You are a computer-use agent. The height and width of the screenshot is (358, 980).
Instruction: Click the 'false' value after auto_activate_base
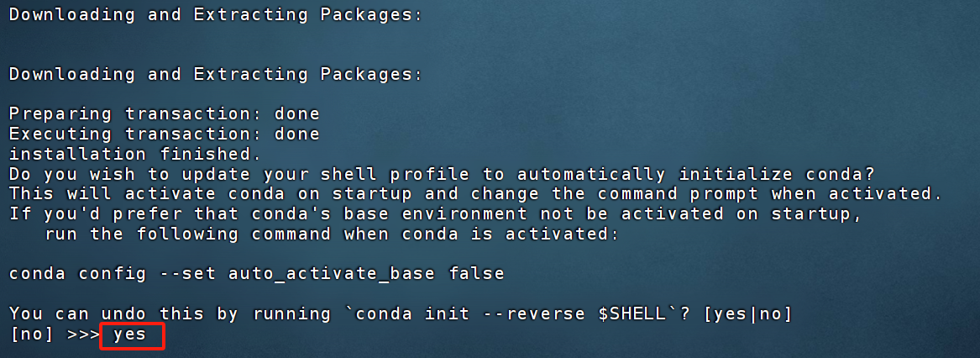pyautogui.click(x=476, y=274)
